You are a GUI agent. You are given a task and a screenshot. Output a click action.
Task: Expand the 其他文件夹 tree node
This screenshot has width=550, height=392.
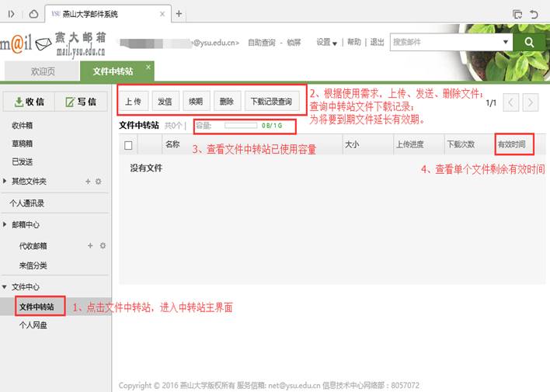click(5, 182)
